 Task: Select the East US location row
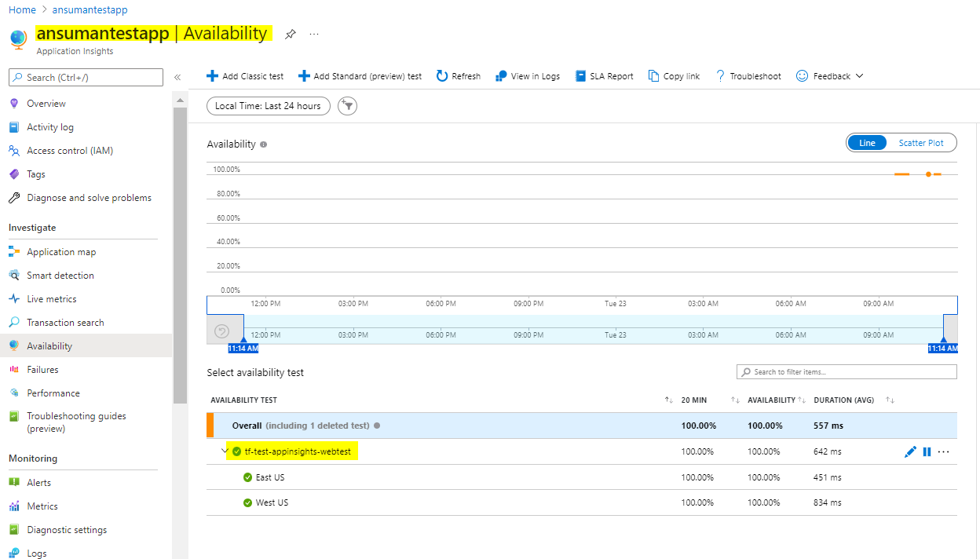coord(582,477)
